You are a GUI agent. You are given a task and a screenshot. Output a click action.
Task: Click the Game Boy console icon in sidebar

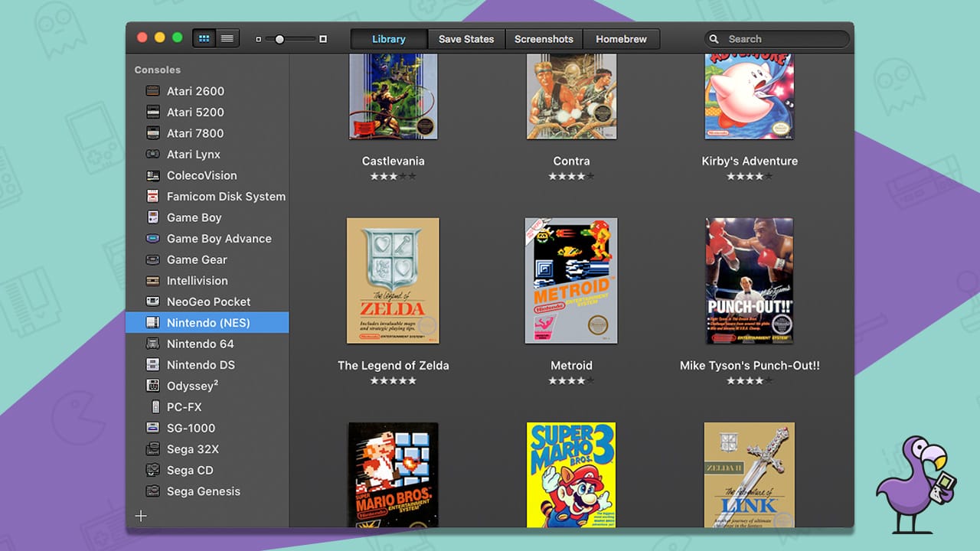152,217
